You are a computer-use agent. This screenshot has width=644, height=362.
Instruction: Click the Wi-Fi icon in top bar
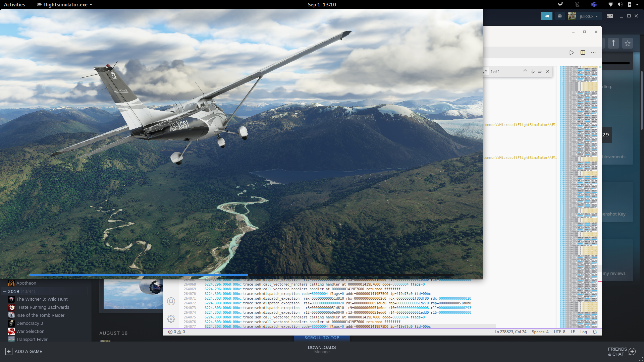coord(610,5)
